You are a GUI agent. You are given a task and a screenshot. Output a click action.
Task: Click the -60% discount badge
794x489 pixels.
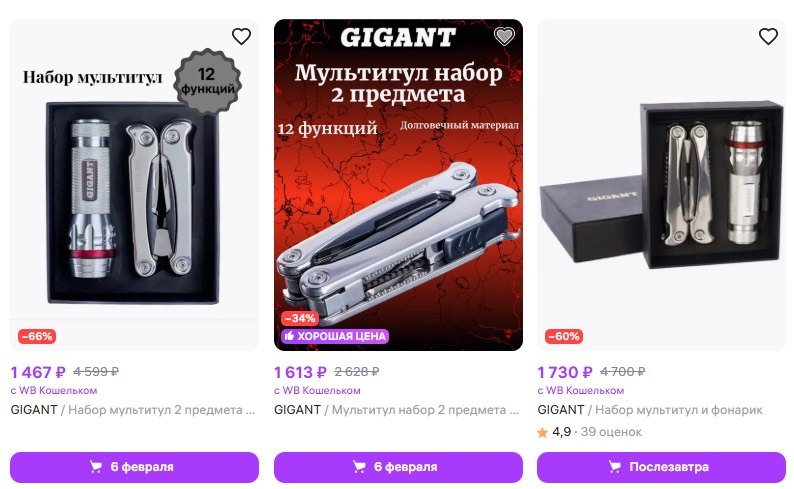pyautogui.click(x=564, y=336)
